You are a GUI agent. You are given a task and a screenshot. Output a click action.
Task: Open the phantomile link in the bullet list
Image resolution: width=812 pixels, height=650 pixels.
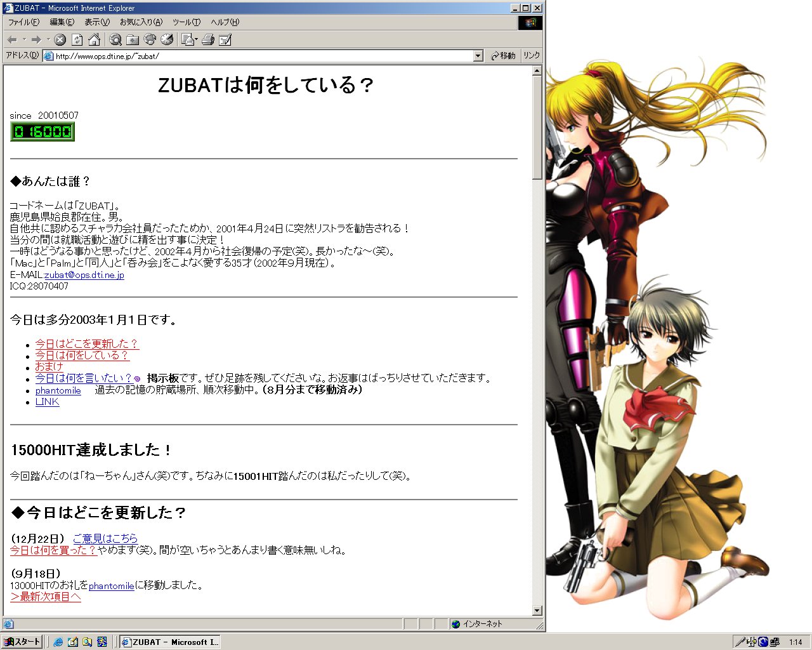click(58, 390)
